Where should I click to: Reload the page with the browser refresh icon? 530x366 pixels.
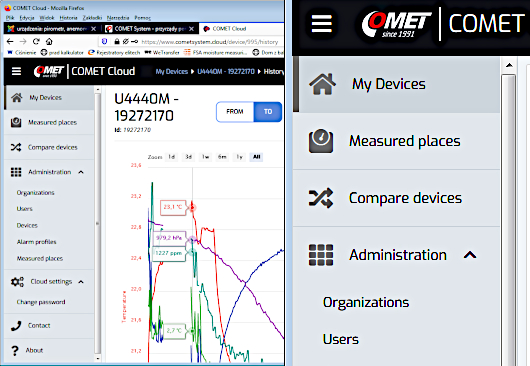coord(36,42)
